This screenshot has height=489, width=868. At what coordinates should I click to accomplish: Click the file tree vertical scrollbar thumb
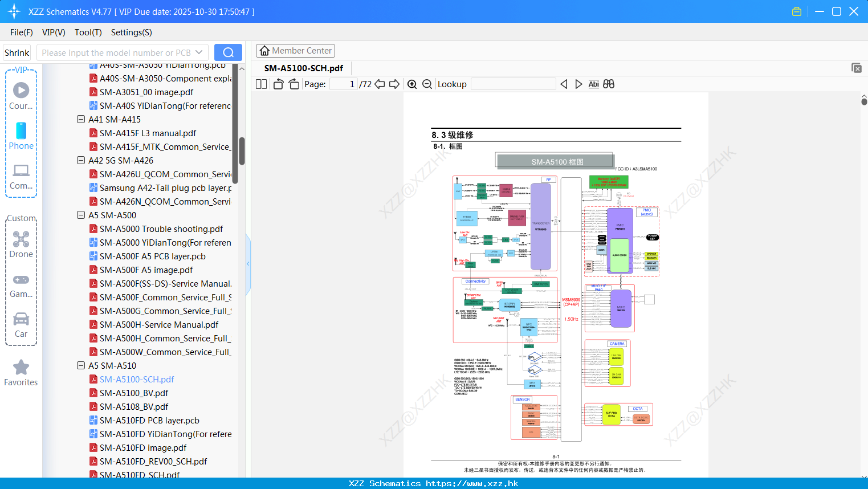click(242, 150)
